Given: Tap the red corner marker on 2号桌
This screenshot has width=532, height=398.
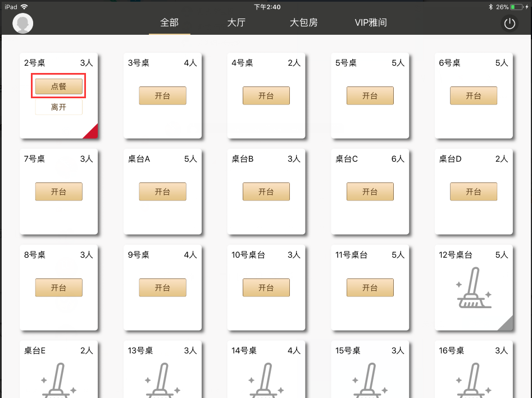Looking at the screenshot, I should pyautogui.click(x=93, y=133).
